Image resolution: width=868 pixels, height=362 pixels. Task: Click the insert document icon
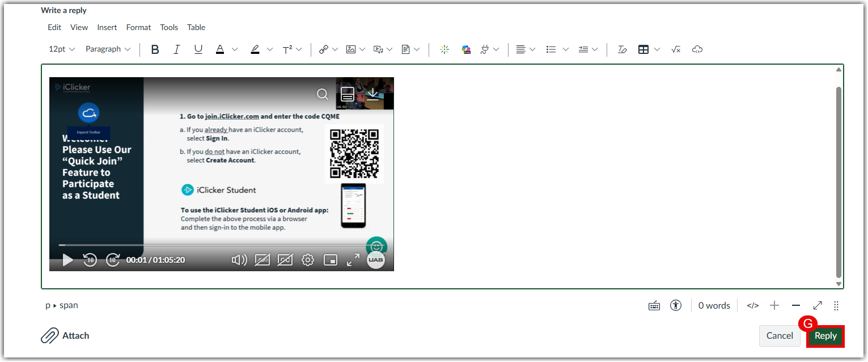pos(405,49)
